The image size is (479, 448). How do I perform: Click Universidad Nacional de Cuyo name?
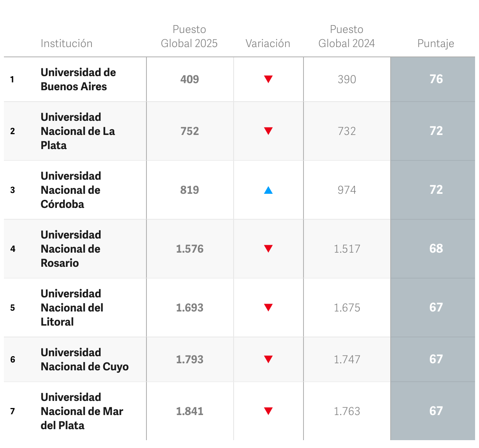(84, 359)
